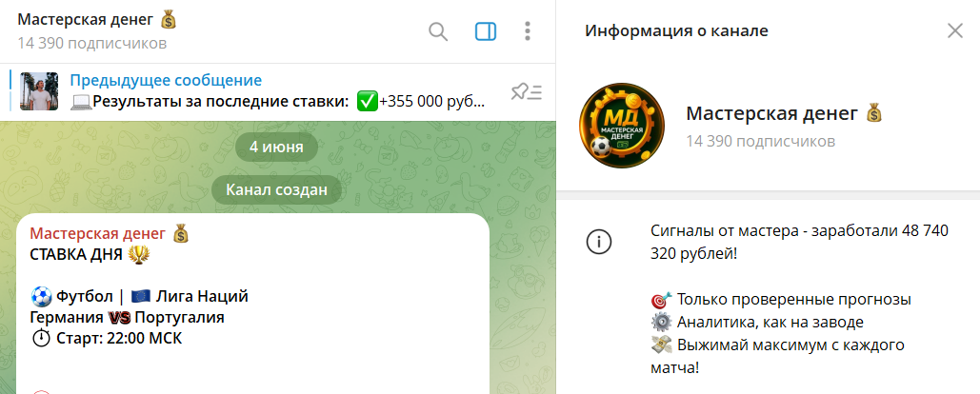This screenshot has height=394, width=980.
Task: Click the info circle icon beside the description
Action: [598, 243]
